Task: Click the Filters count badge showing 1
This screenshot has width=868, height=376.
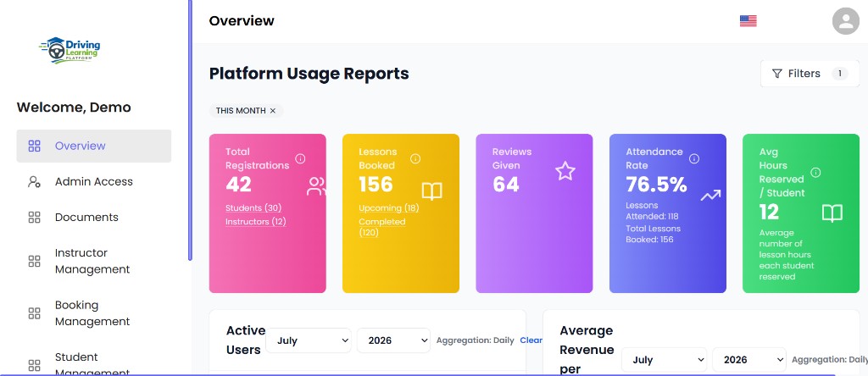Action: [x=840, y=74]
